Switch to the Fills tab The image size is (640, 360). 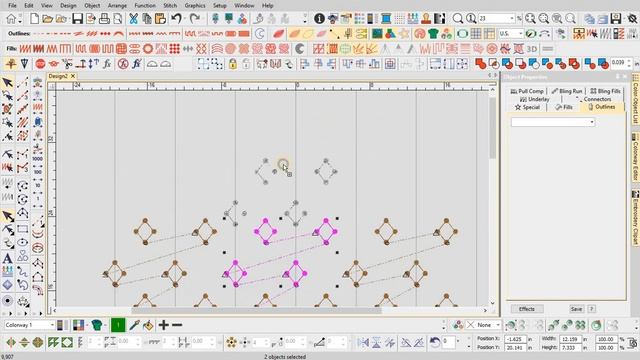pos(564,107)
